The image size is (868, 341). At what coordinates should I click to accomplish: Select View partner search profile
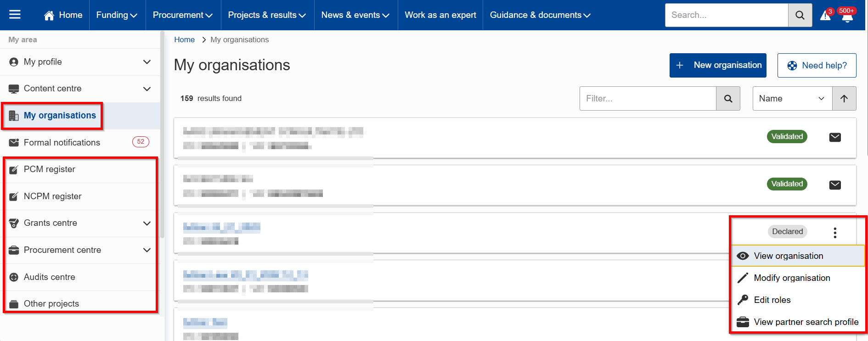tap(798, 322)
